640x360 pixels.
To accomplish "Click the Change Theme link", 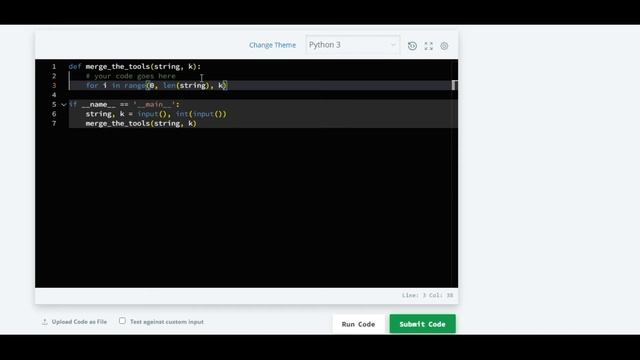I will [272, 45].
